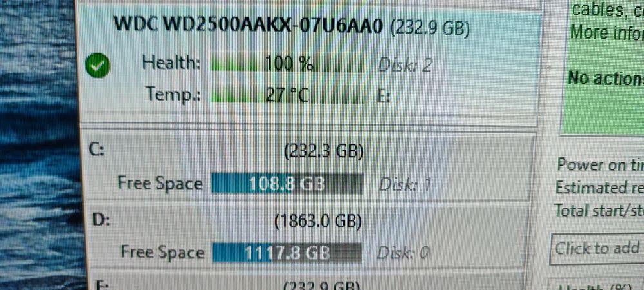Click the Temp. 27 °C bar
The height and width of the screenshot is (290, 644).
[x=287, y=95]
